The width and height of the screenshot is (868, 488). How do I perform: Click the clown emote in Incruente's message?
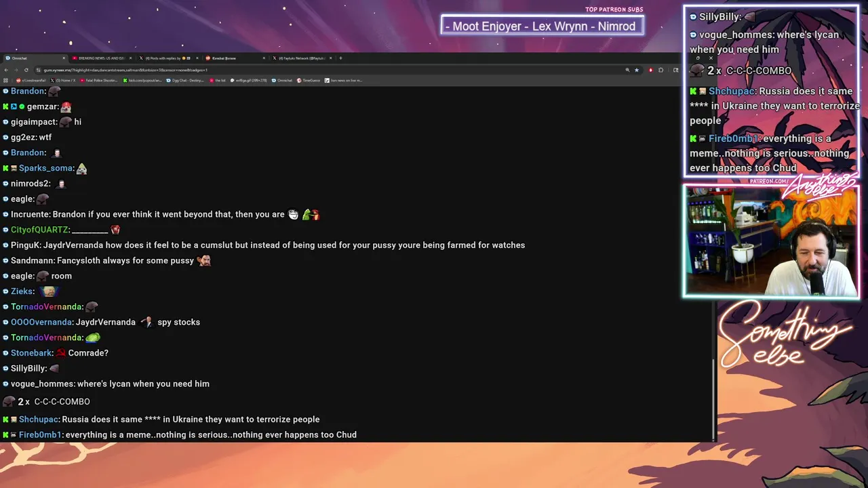[293, 214]
